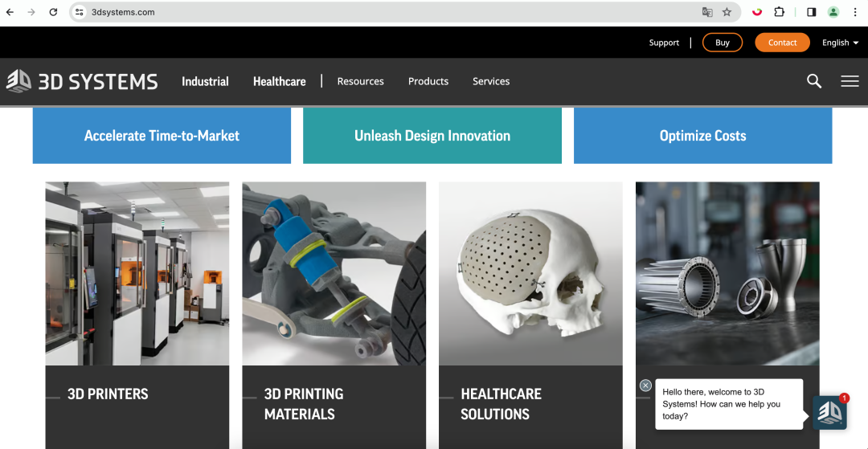Screen dimensions: 868x449
Task: Click the 3D PRINTING MATERIALS heading
Action: [303, 404]
